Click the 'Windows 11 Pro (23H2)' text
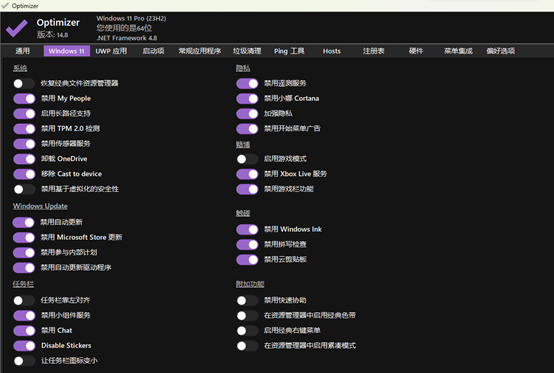 (131, 18)
